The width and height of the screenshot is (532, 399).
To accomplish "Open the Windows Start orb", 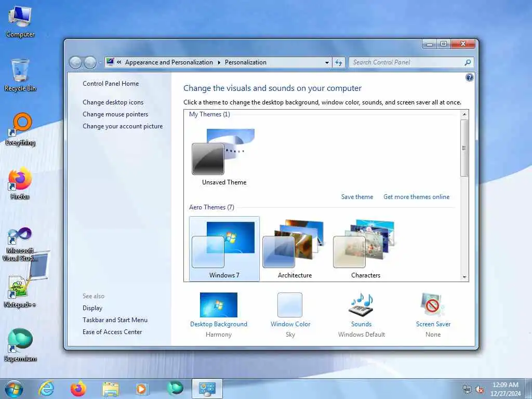I will click(x=14, y=389).
